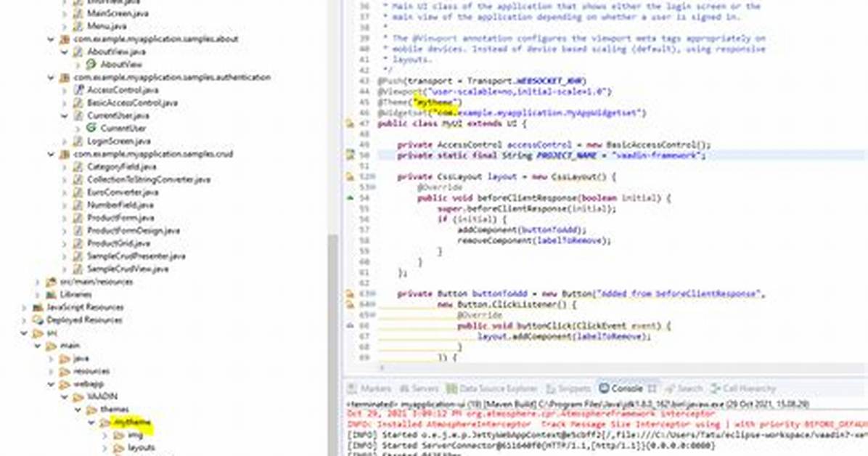Click the Data Source Explorer tab icon

pos(451,388)
